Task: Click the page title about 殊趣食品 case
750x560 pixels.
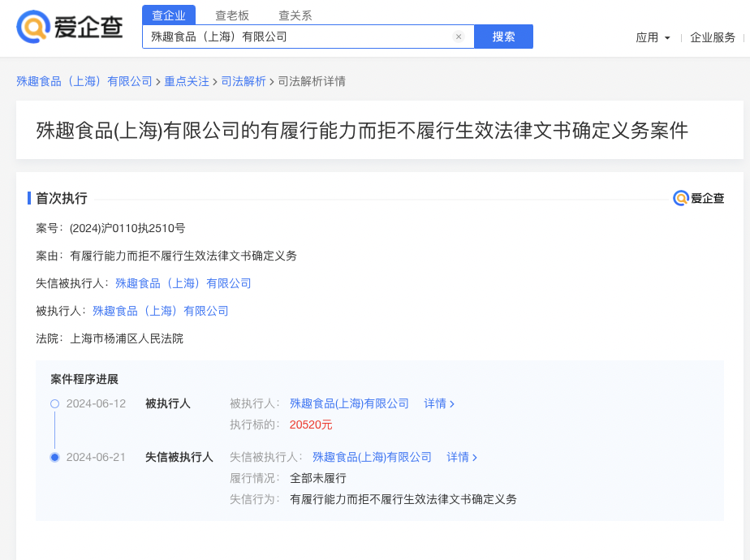Action: (362, 131)
